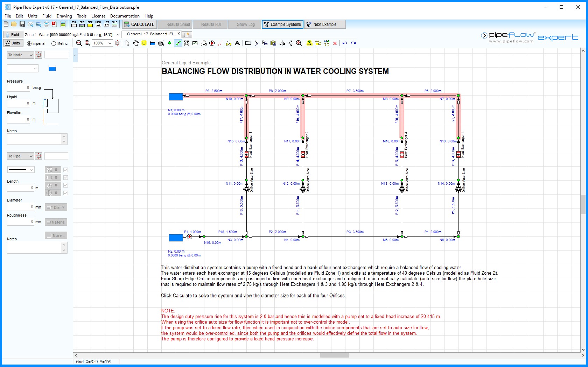
Task: Click the CALCULATE button
Action: click(139, 24)
